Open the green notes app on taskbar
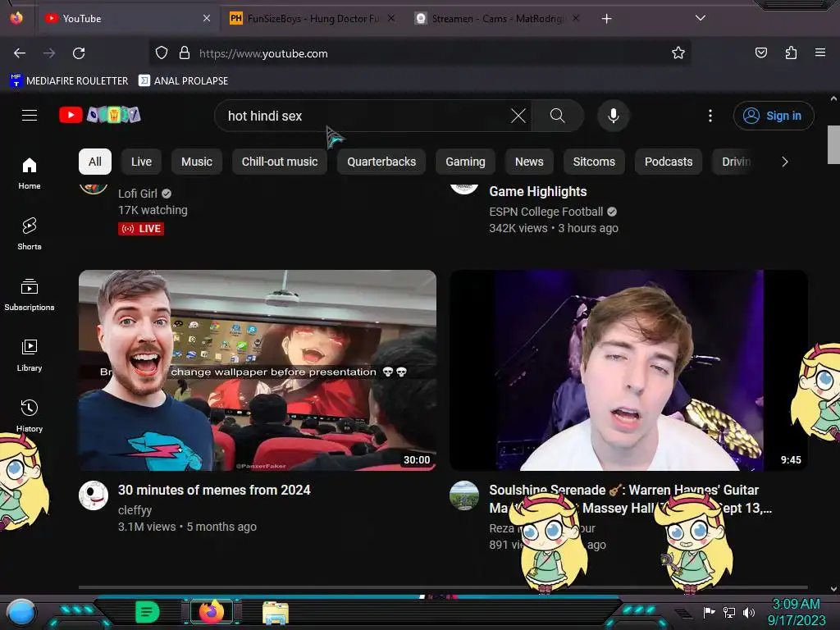This screenshot has height=630, width=840. point(148,612)
